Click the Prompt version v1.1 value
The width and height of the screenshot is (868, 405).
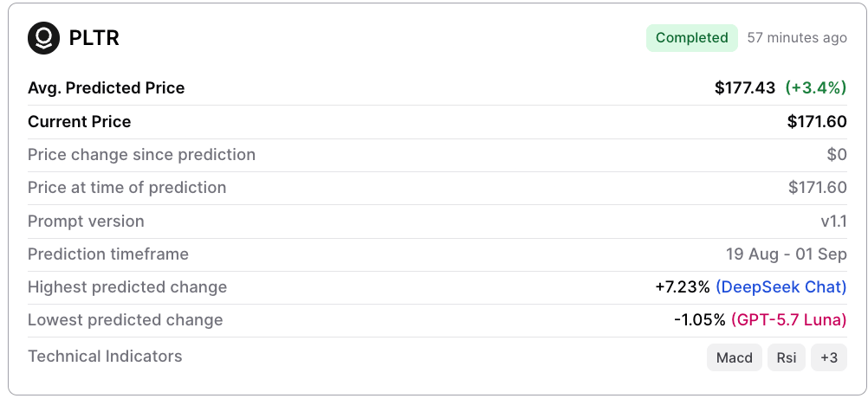[x=833, y=222]
